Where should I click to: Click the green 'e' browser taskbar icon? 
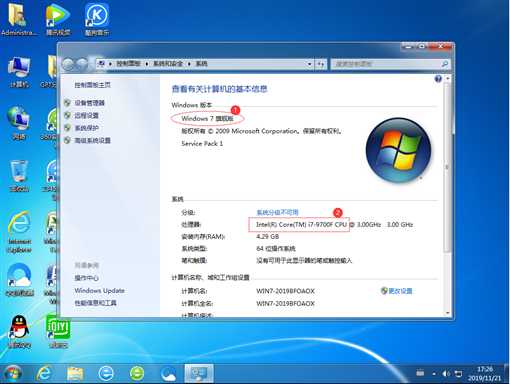(137, 374)
